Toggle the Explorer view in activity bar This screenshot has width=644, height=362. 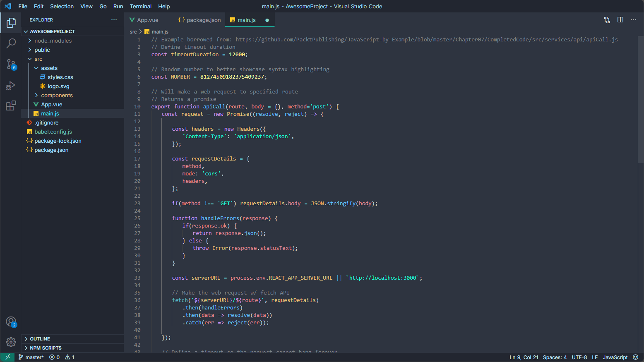(x=11, y=23)
